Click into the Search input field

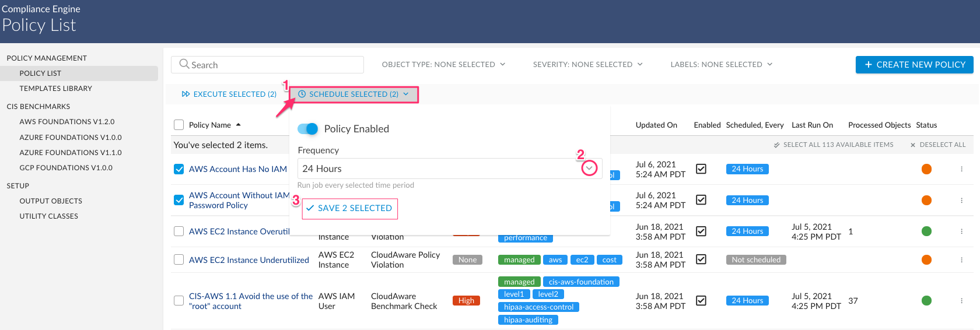pyautogui.click(x=274, y=65)
